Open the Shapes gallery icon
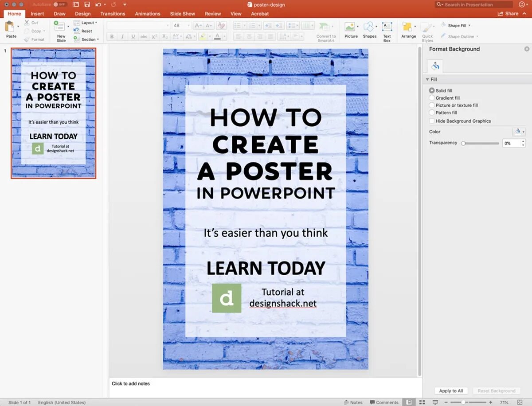This screenshot has height=406, width=532. click(x=369, y=27)
